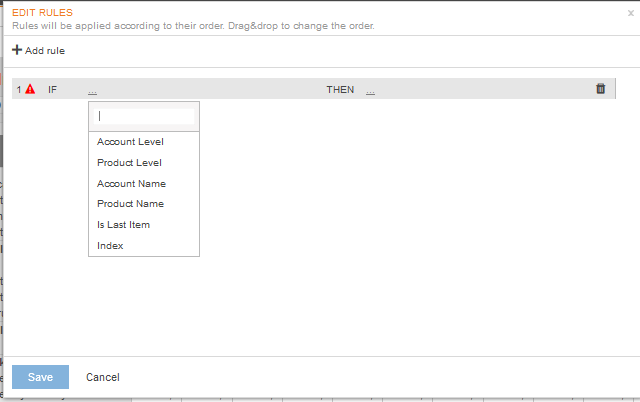
Task: Focus the condition search text field
Action: coord(144,116)
